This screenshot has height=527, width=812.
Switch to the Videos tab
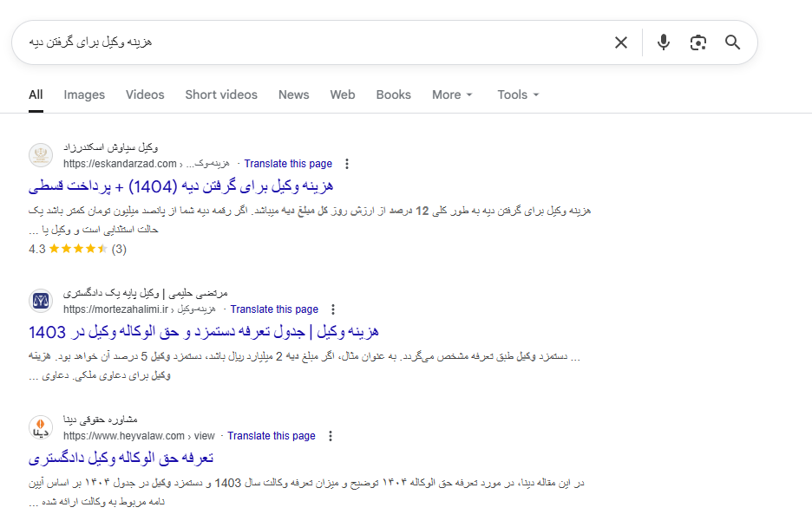click(145, 94)
